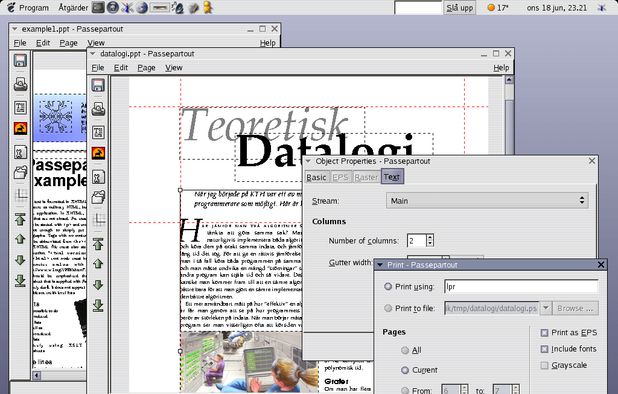The width and height of the screenshot is (618, 394).
Task: Select Current page radio button
Action: coord(405,370)
